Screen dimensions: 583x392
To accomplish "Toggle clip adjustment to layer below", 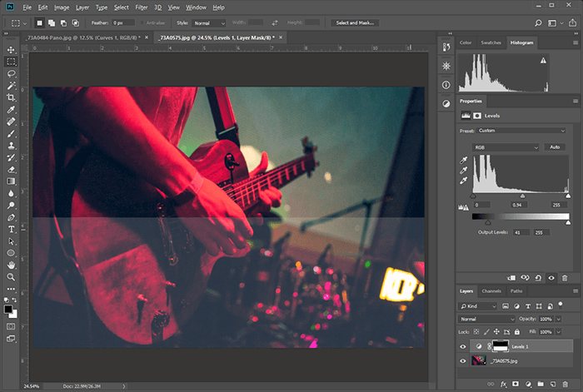I will 511,277.
